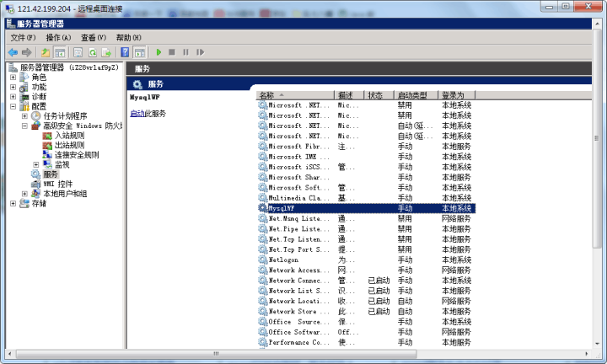Select the Netlogon service row

(x=366, y=260)
